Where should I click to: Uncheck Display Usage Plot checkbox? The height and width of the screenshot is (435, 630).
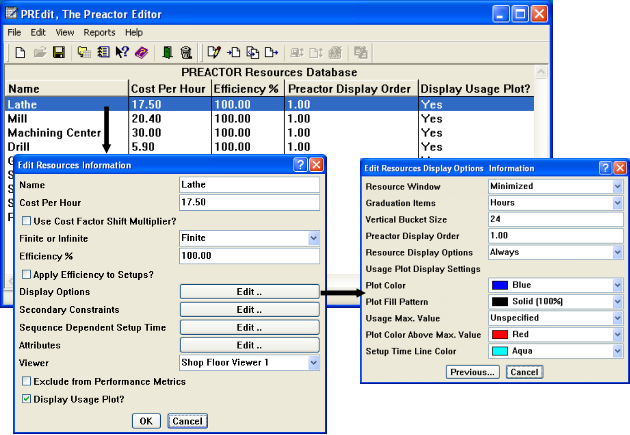tap(27, 399)
